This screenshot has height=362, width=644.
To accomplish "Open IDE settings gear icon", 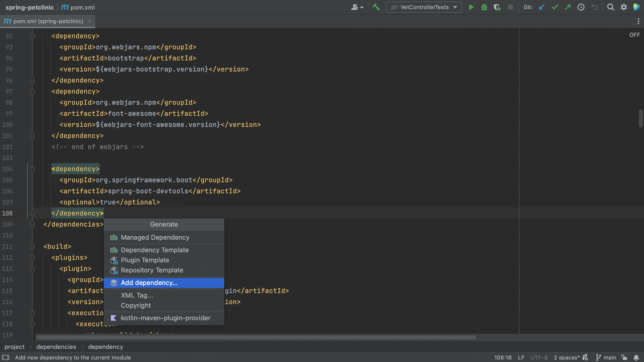I will 624,7.
